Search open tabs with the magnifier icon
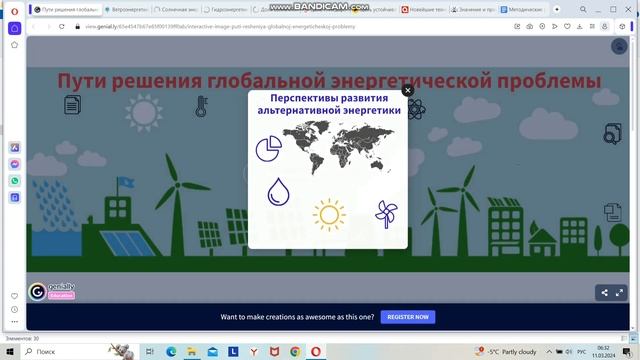Screen dimensions: 640x360 click(x=583, y=9)
